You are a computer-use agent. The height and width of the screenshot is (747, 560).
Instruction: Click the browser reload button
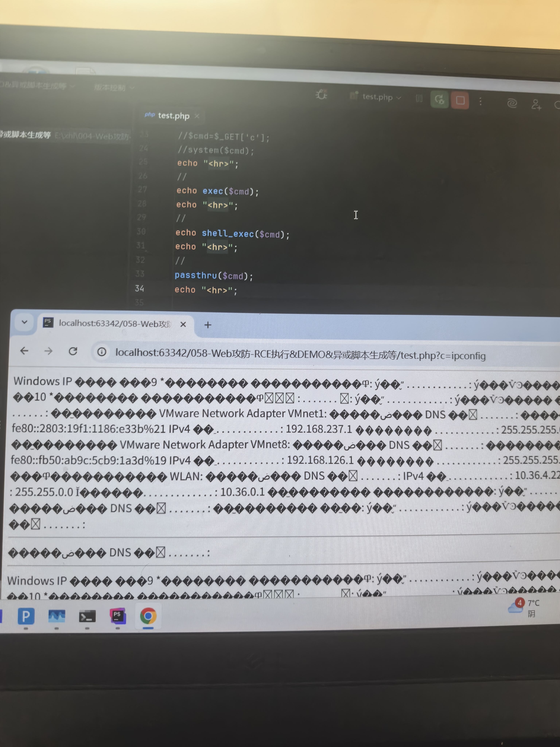coord(73,351)
